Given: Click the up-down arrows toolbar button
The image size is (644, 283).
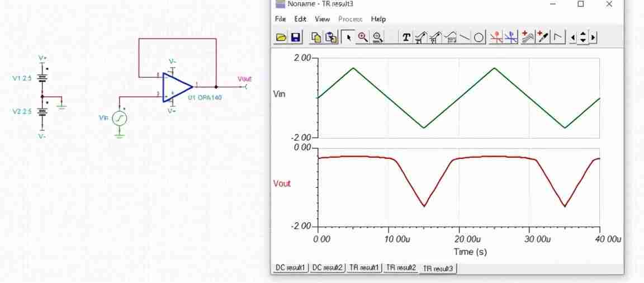Looking at the screenshot, I should click(x=583, y=38).
